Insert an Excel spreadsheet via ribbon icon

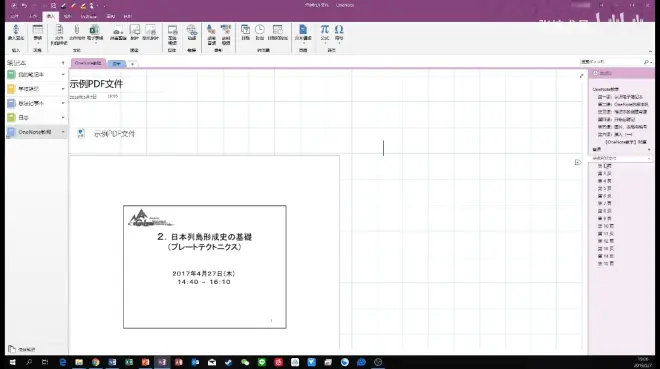[x=95, y=33]
